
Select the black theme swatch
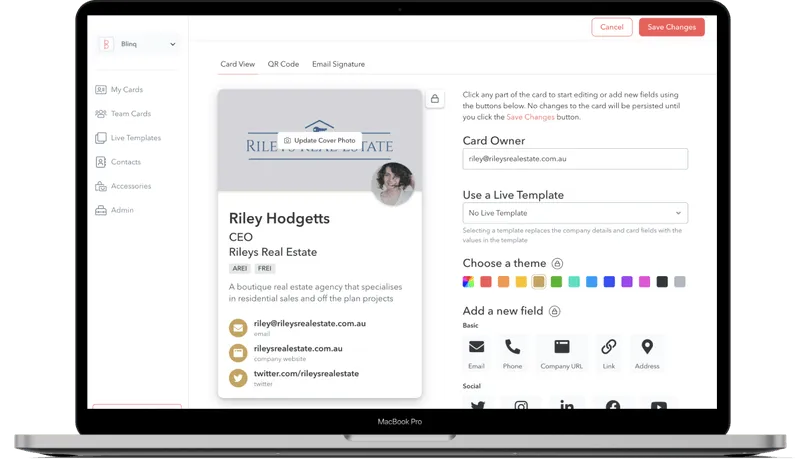(x=662, y=282)
